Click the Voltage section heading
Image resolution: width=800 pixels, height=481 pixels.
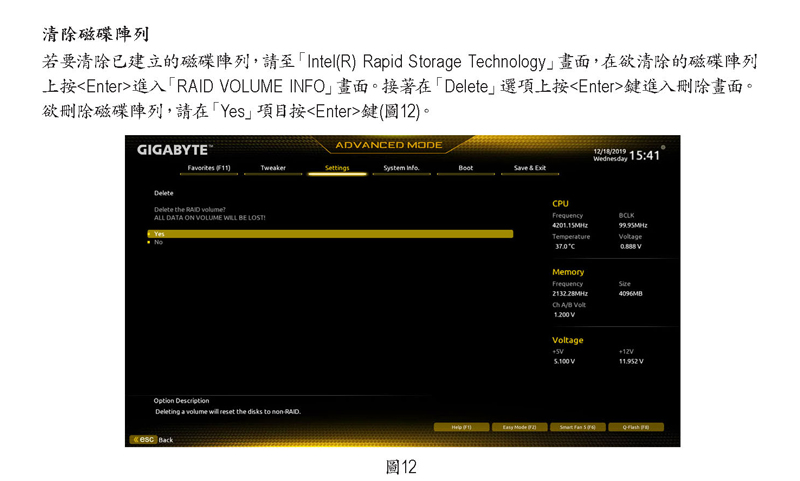(567, 340)
